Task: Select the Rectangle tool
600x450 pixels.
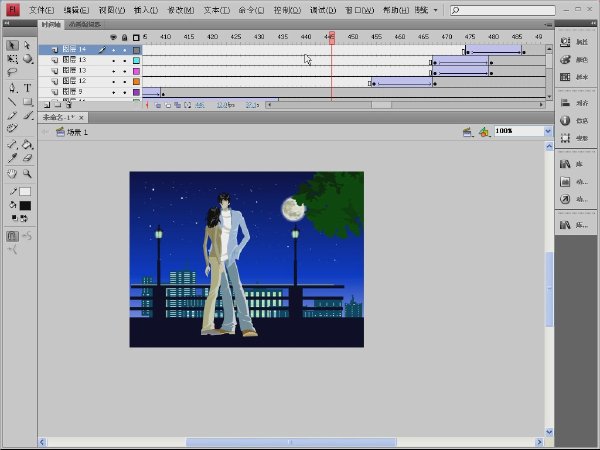Action: (x=27, y=101)
